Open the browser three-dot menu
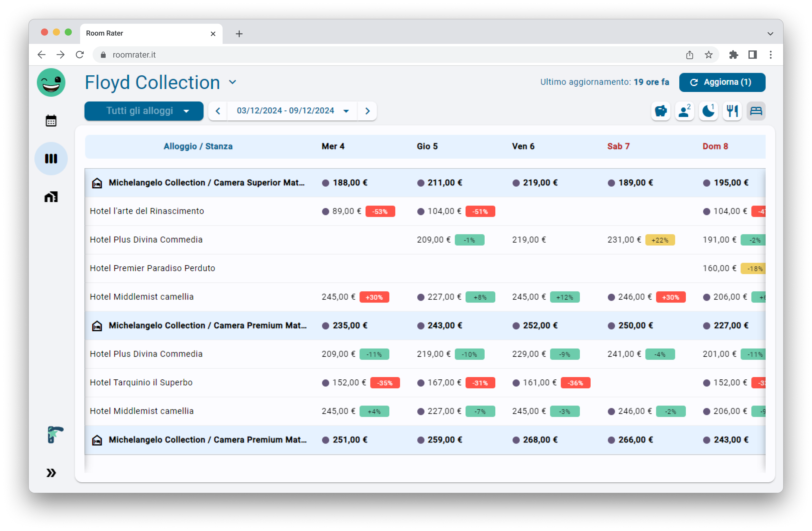The width and height of the screenshot is (812, 531). click(771, 55)
